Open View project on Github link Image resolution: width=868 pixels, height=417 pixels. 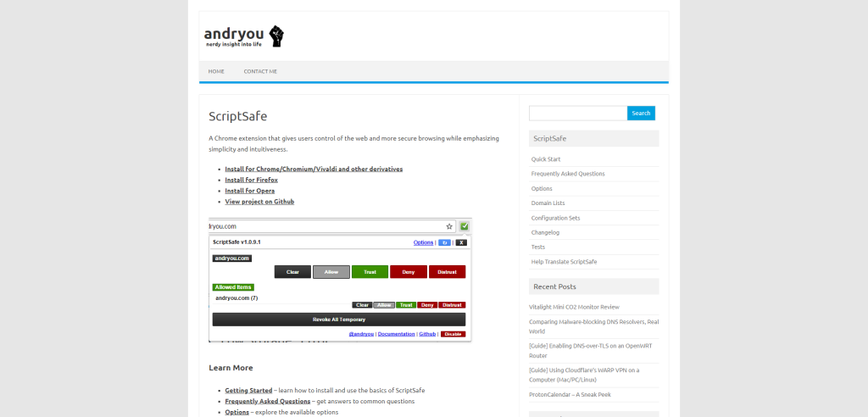259,202
